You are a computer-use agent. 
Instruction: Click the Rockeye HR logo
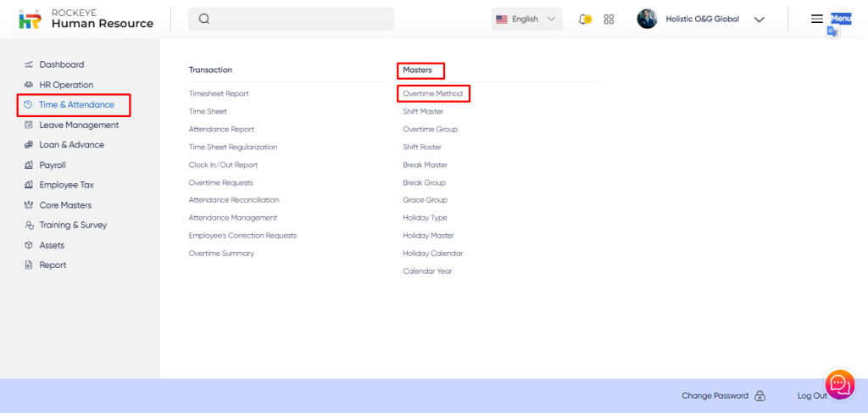pyautogui.click(x=29, y=19)
